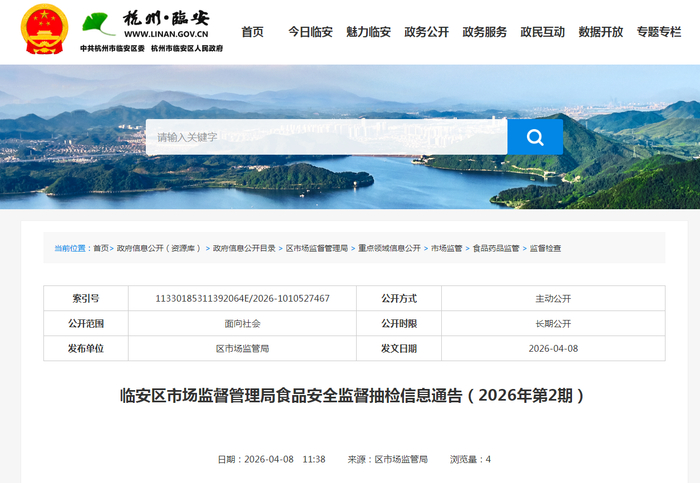Viewport: 700px width, 483px height.
Task: Click the 发布单位 label cell
Action: tap(86, 348)
